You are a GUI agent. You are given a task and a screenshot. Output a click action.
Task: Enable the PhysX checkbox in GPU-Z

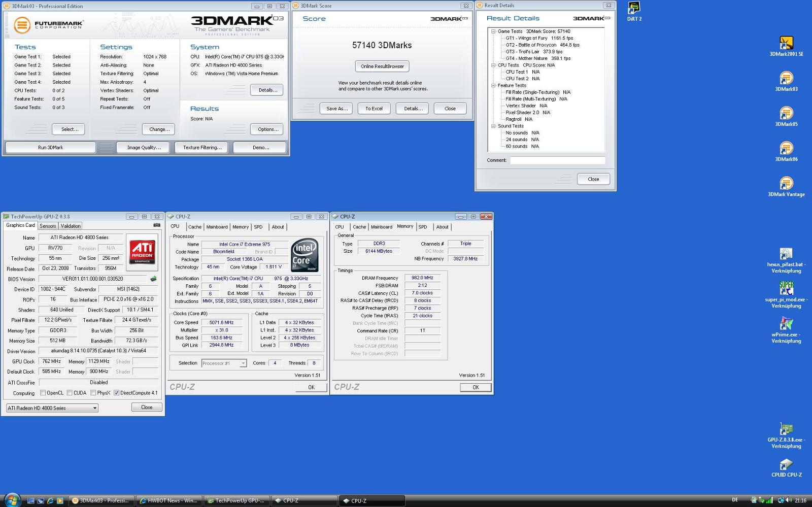[93, 393]
